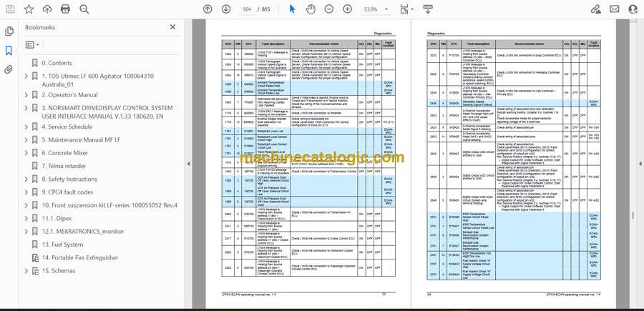
Task: Expand the Safety Instructions bookmark
Action: [26, 179]
